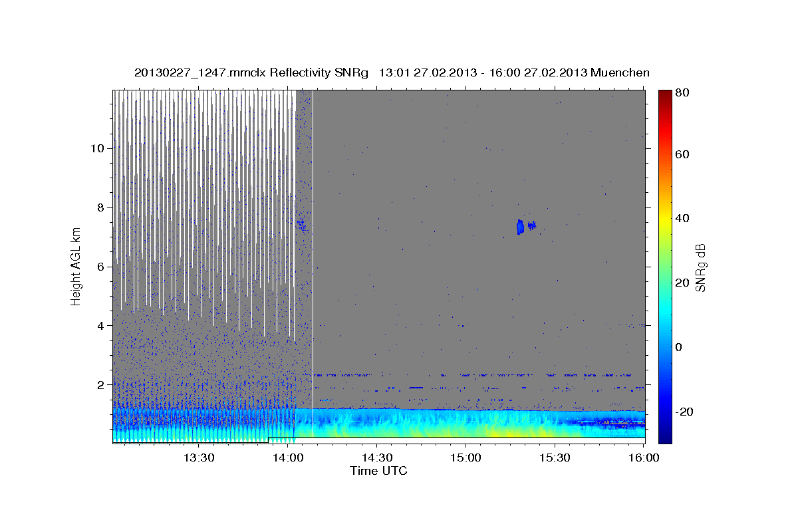Click the colorbar value 40

tap(684, 219)
